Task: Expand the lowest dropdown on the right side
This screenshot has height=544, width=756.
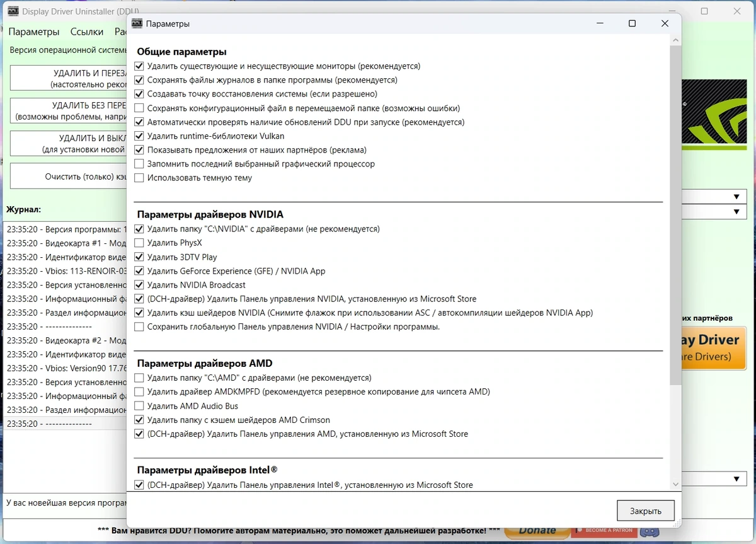Action: tap(715, 479)
